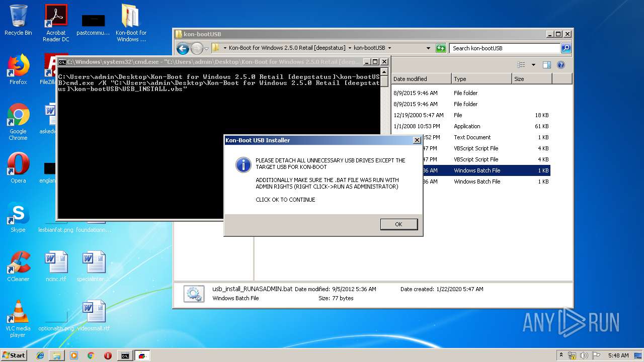Open optionalth.png desktop file

click(56, 321)
